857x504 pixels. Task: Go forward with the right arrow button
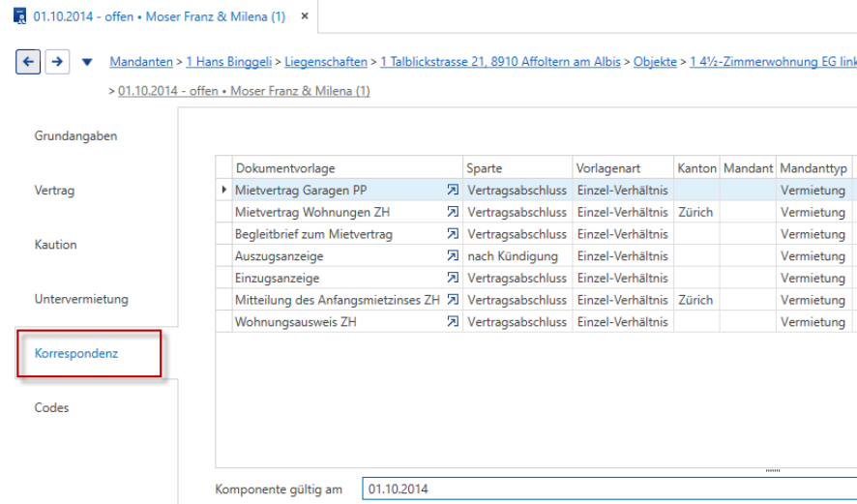tap(57, 62)
